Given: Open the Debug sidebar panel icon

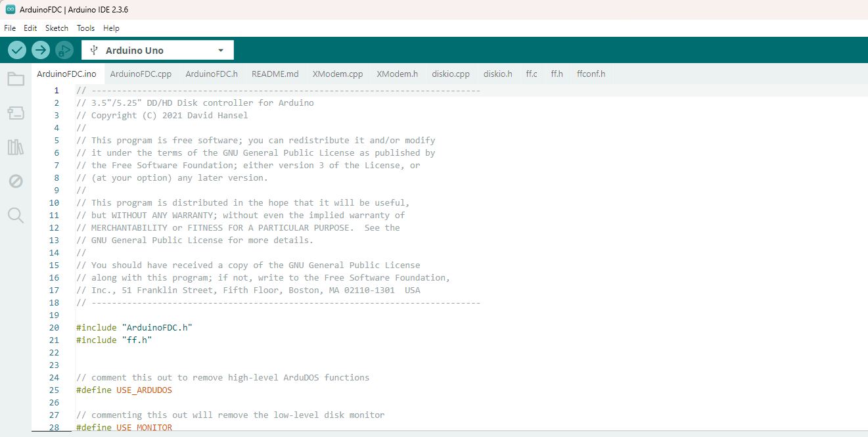Looking at the screenshot, I should point(16,181).
